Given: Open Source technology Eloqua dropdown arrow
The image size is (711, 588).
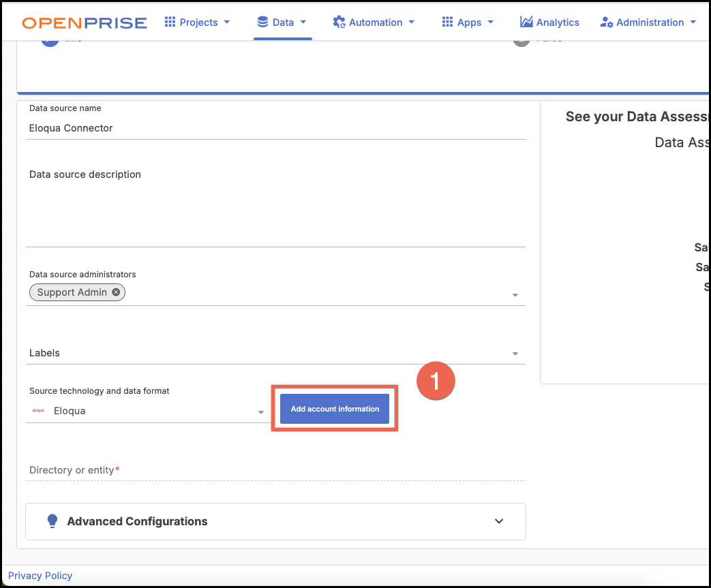Looking at the screenshot, I should point(260,412).
